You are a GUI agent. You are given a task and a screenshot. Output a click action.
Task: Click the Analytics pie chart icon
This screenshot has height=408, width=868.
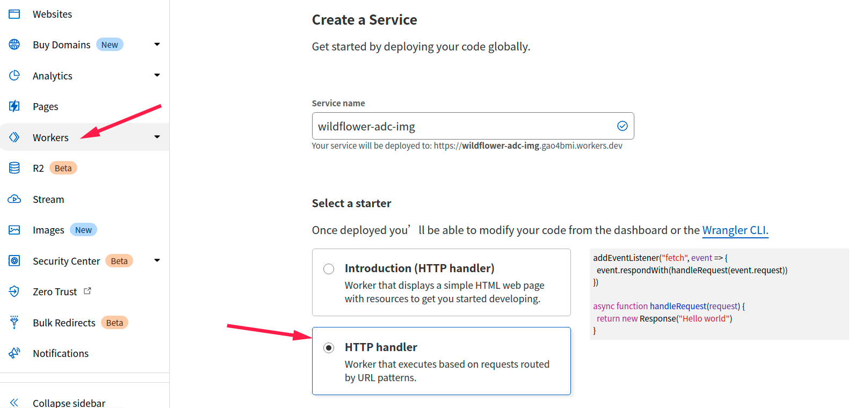[x=15, y=76]
